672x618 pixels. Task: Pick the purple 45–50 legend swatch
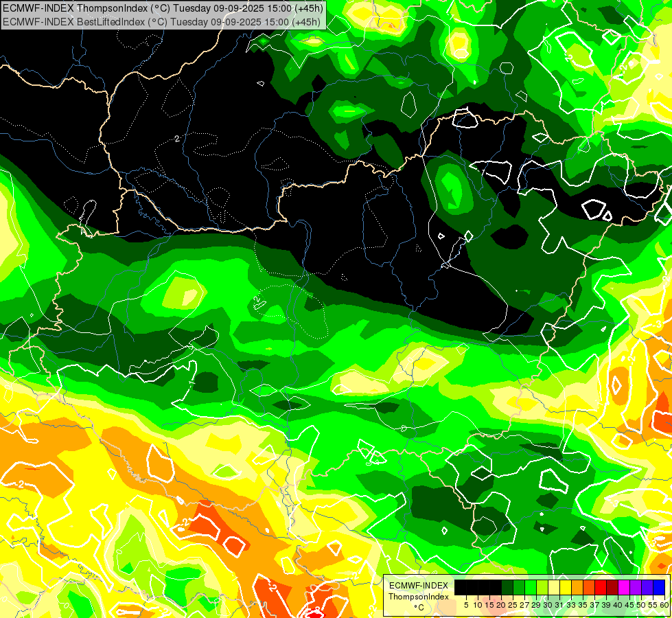click(x=635, y=587)
